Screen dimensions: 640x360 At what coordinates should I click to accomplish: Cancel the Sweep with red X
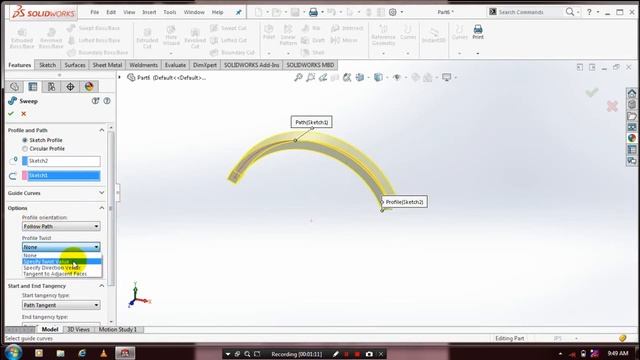point(24,114)
